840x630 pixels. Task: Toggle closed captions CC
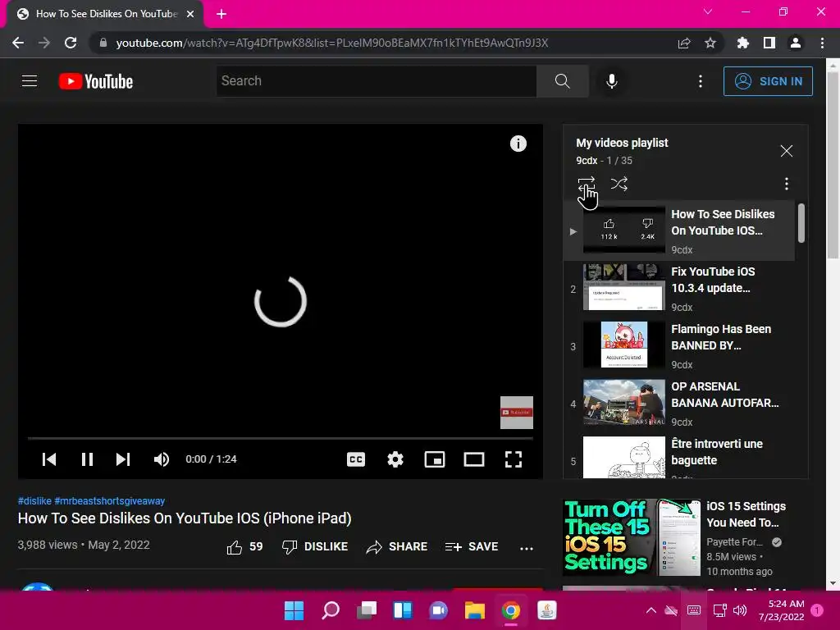pyautogui.click(x=356, y=459)
